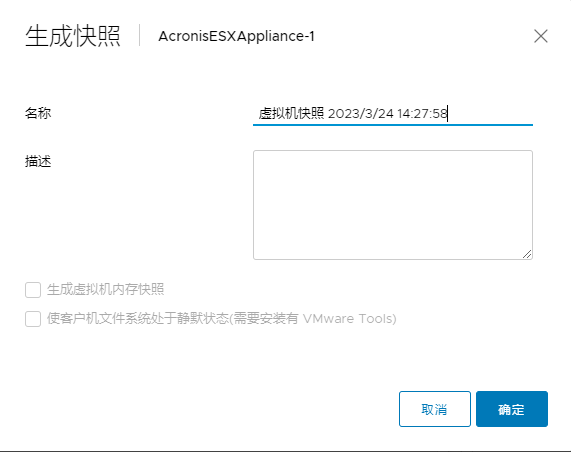The width and height of the screenshot is (571, 452).
Task: Click the 14:27:58 time in the name field
Action: point(422,114)
